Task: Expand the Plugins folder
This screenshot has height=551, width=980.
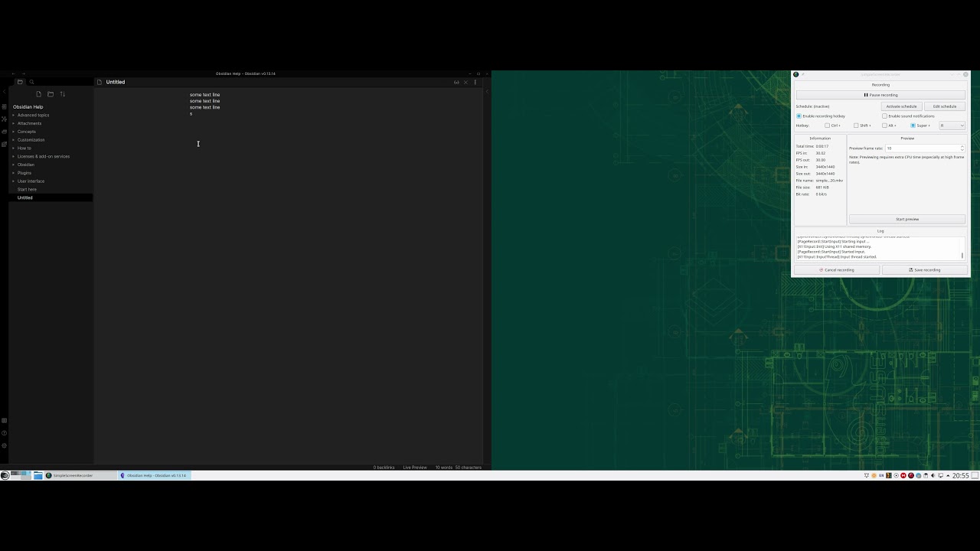Action: coord(24,173)
